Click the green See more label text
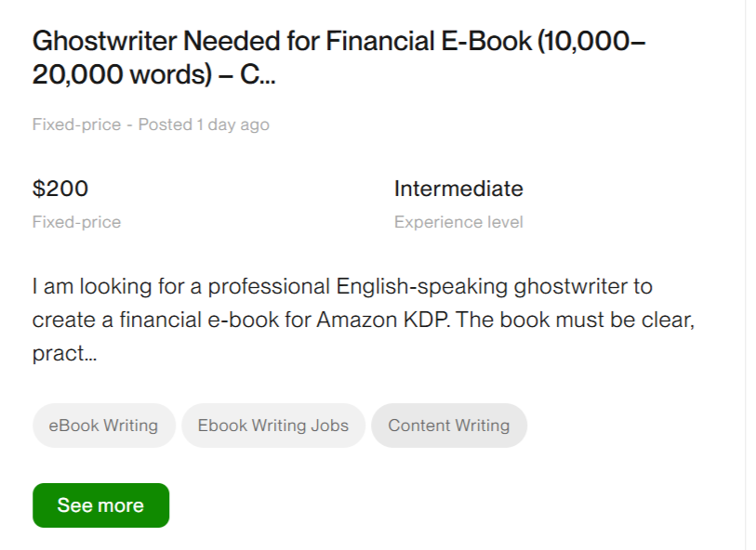The image size is (756, 550). coord(100,505)
